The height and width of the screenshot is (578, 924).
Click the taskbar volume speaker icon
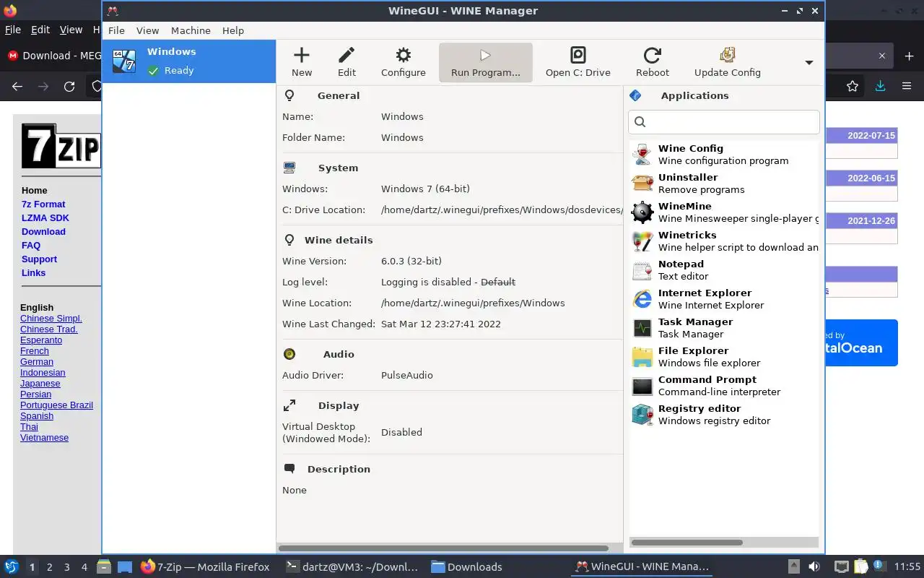click(x=814, y=566)
